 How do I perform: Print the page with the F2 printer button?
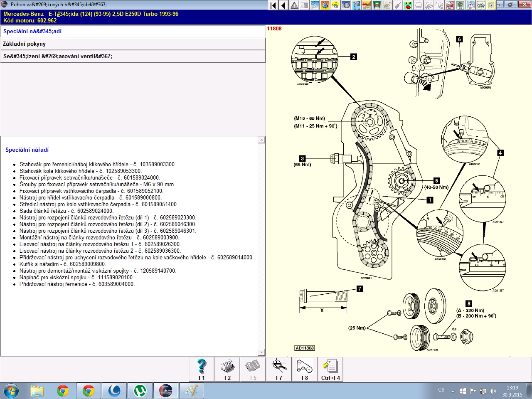click(227, 369)
